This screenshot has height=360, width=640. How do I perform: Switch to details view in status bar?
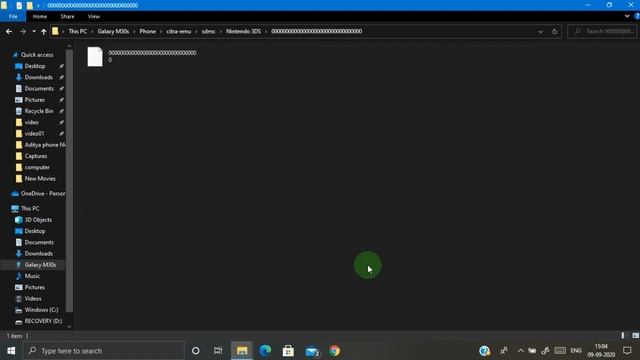click(x=622, y=336)
